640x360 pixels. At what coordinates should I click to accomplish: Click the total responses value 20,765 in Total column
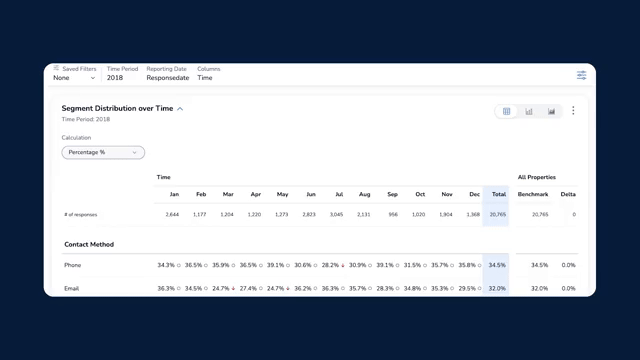tap(498, 215)
